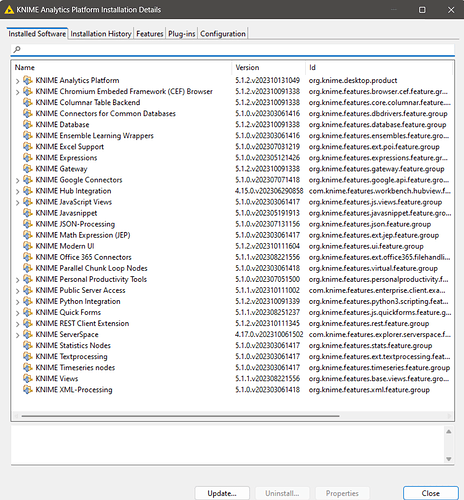This screenshot has height=500, width=464.
Task: Click the KNIME Gateway feature icon
Action: (28, 169)
